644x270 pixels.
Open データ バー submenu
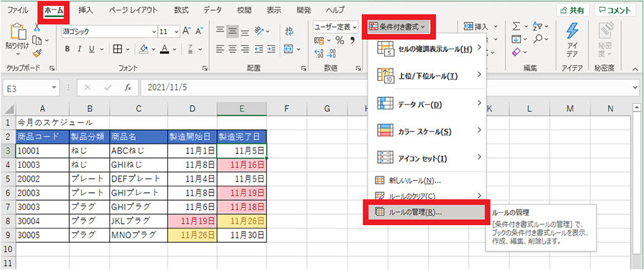pos(427,104)
